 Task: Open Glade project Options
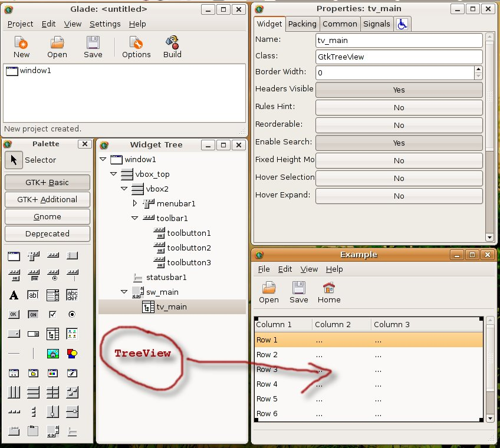pyautogui.click(x=136, y=47)
